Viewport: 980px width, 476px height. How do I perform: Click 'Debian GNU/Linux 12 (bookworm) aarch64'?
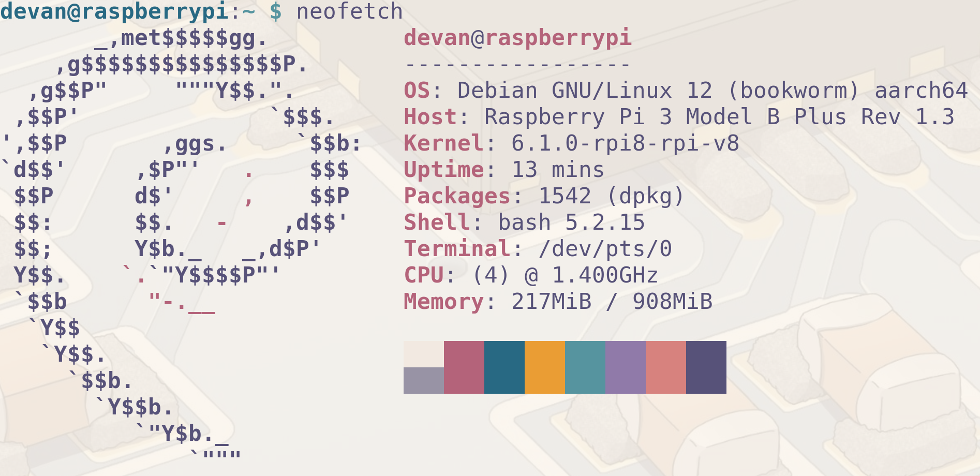coord(712,91)
